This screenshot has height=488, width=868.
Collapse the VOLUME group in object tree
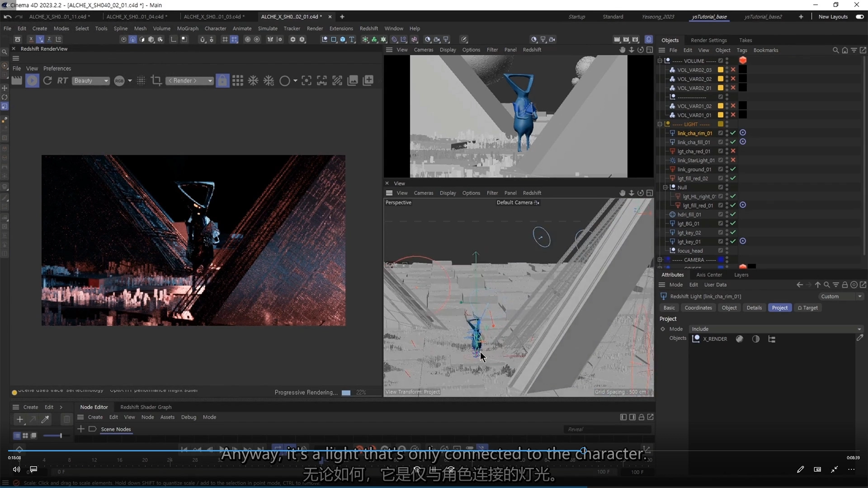(x=660, y=61)
